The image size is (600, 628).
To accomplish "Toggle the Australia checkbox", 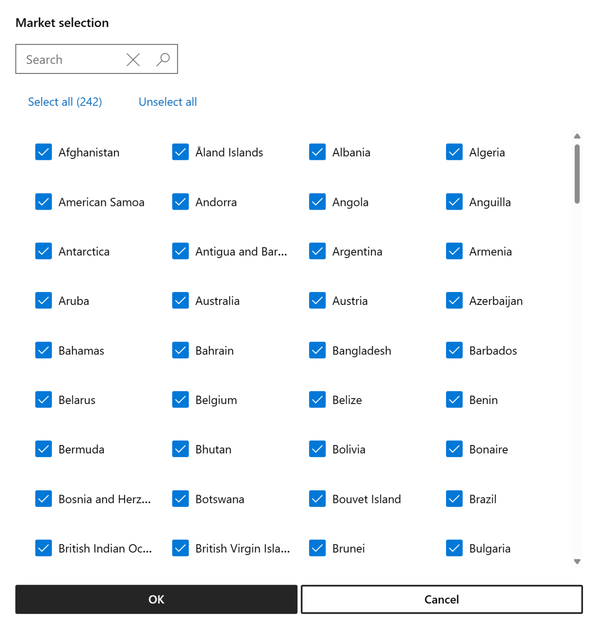I will pyautogui.click(x=180, y=300).
